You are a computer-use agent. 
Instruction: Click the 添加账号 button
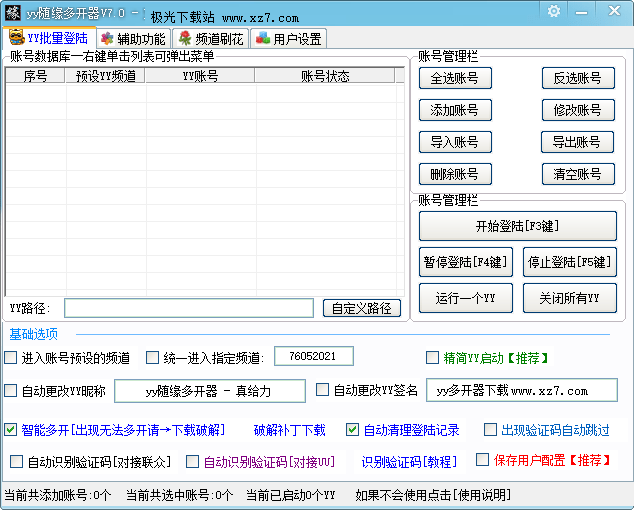(455, 110)
